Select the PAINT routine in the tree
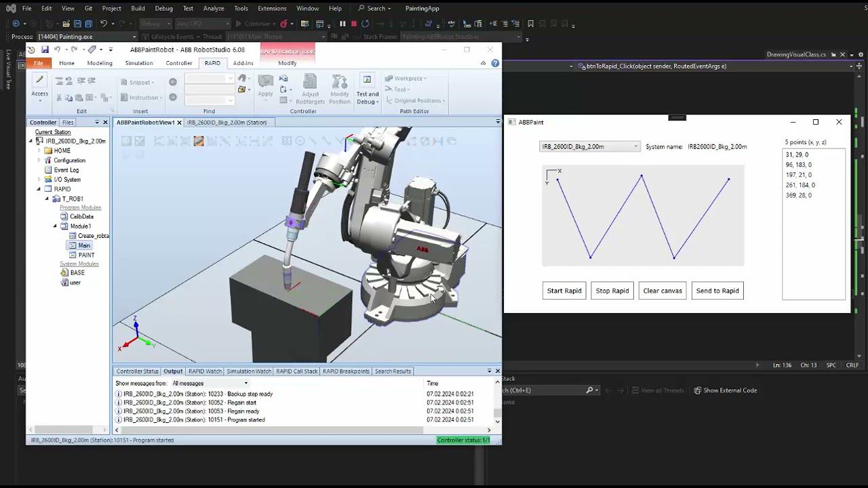 (86, 255)
